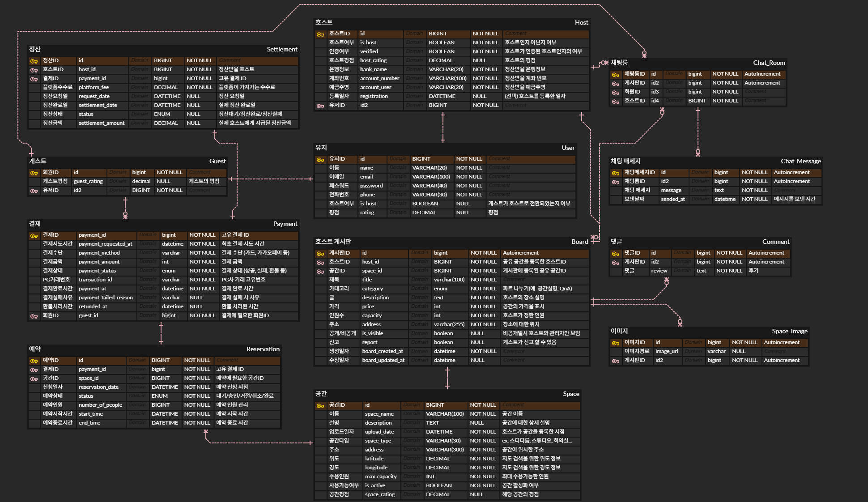
Task: Click the payment_method column name in Payment table
Action: [x=99, y=253]
